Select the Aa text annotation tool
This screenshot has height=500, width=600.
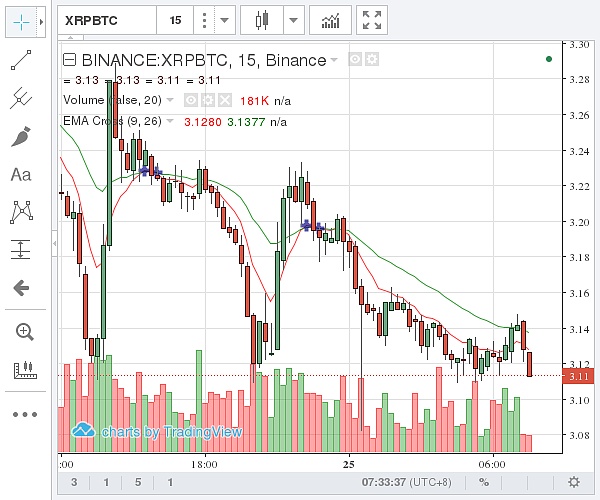pyautogui.click(x=21, y=175)
